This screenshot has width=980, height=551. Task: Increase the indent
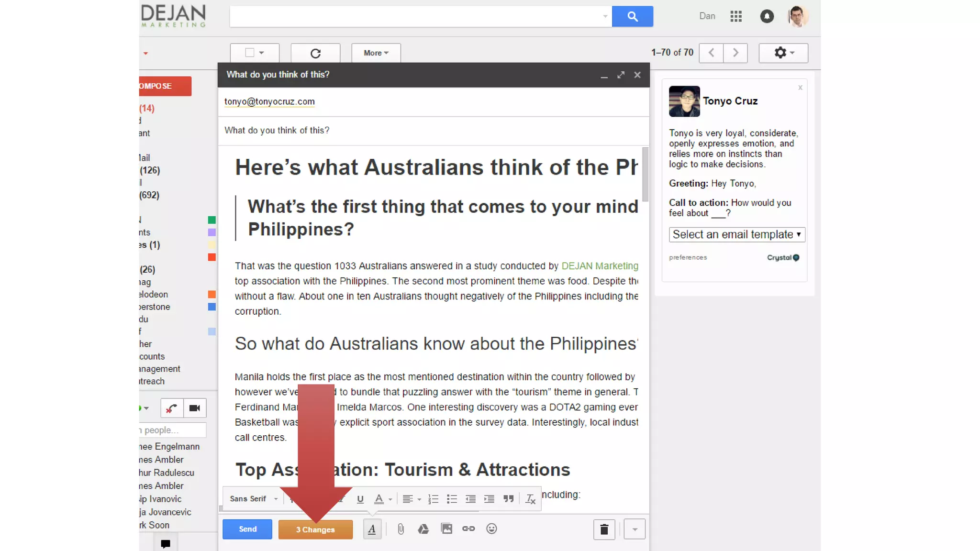click(x=489, y=499)
